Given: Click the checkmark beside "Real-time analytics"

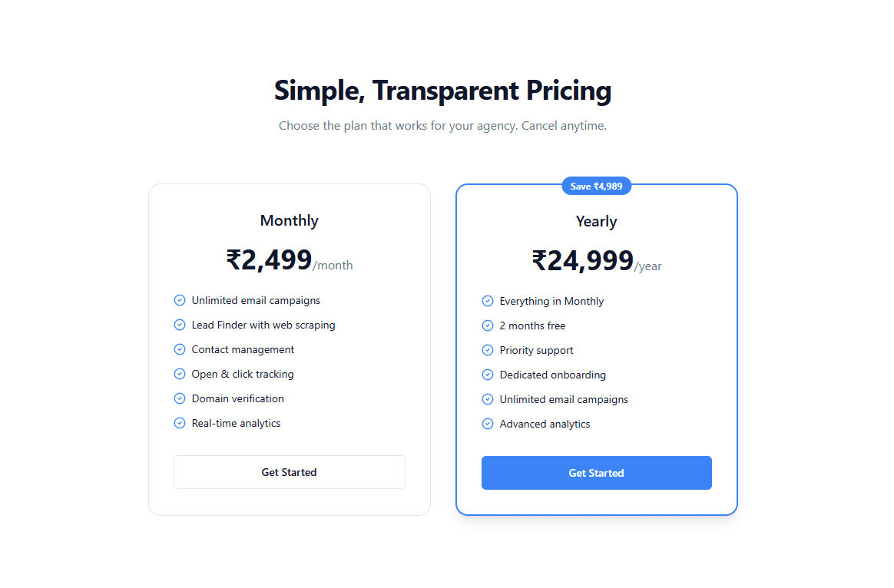Looking at the screenshot, I should click(180, 423).
